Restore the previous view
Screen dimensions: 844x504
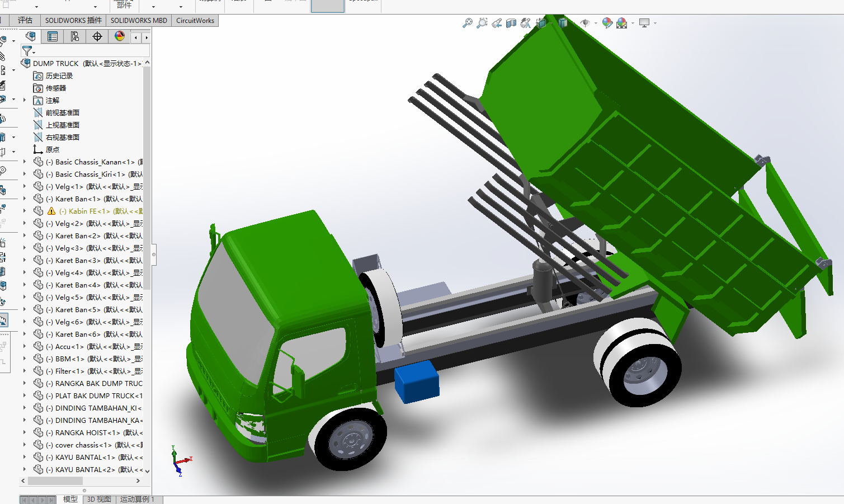[497, 23]
